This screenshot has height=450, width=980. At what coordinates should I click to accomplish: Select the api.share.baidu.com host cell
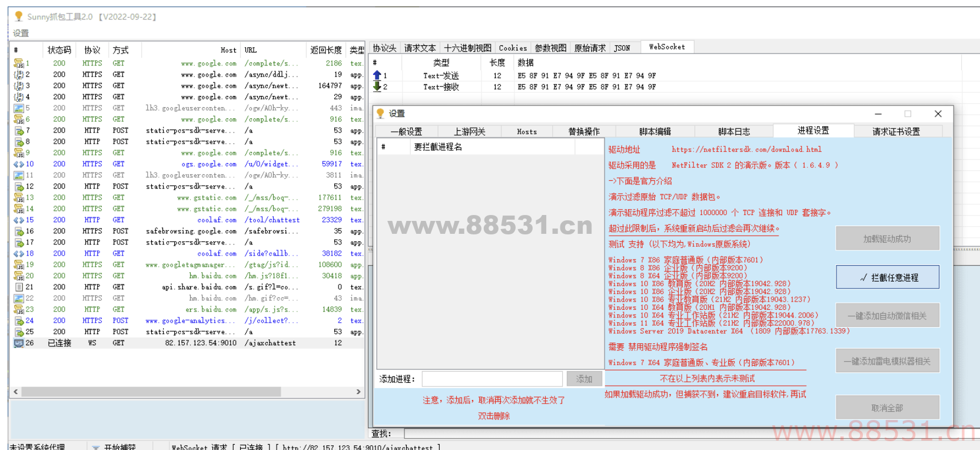tap(199, 287)
